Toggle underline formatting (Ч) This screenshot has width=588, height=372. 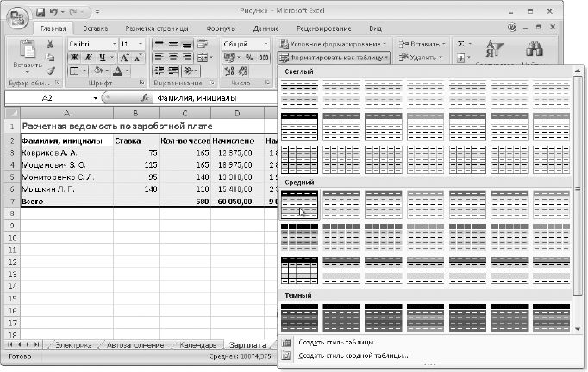101,58
